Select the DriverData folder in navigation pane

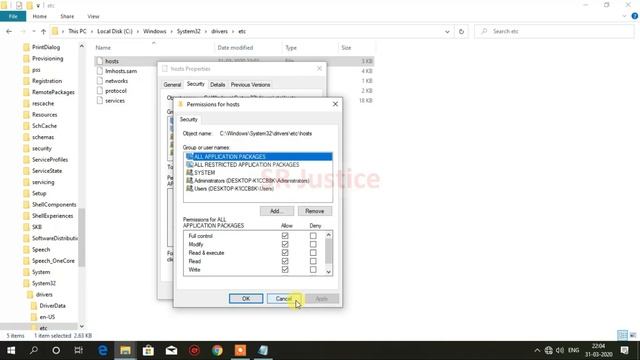point(52,306)
